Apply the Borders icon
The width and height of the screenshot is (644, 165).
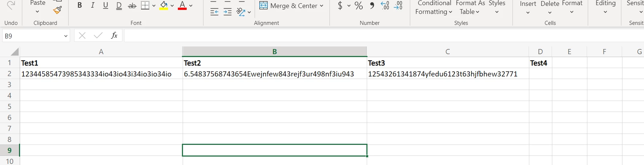[x=145, y=5]
